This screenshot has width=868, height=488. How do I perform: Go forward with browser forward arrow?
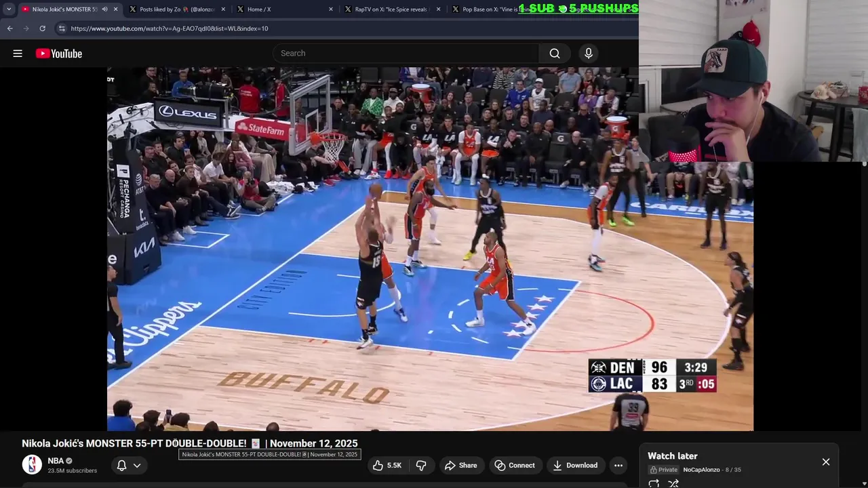[26, 28]
